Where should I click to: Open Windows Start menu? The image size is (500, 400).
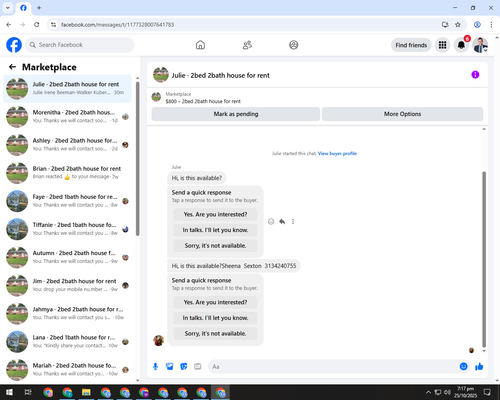(9, 392)
